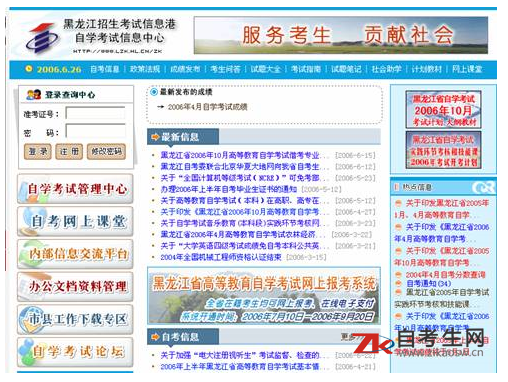Click the 最新发布的成绩 heading text
Image resolution: width=508 pixels, height=382 pixels.
(x=186, y=92)
